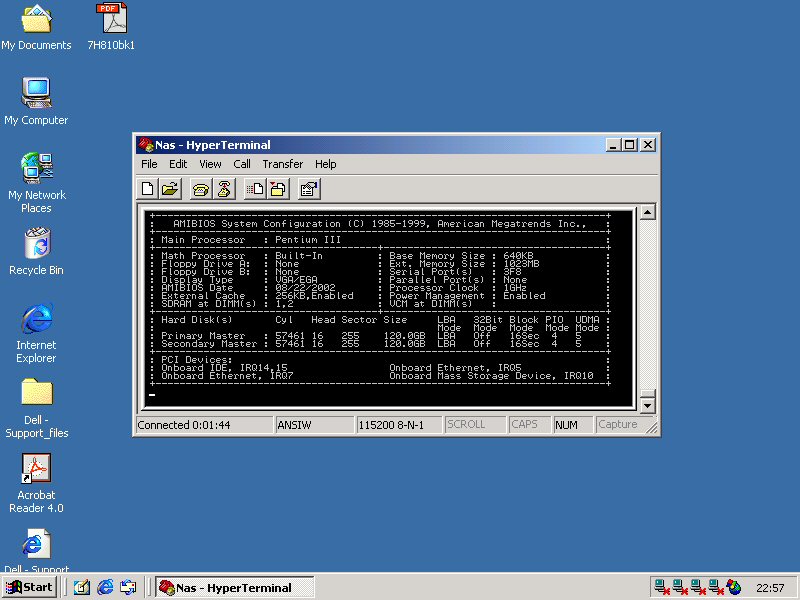Click the Outlook Express quick launch icon

(x=128, y=587)
